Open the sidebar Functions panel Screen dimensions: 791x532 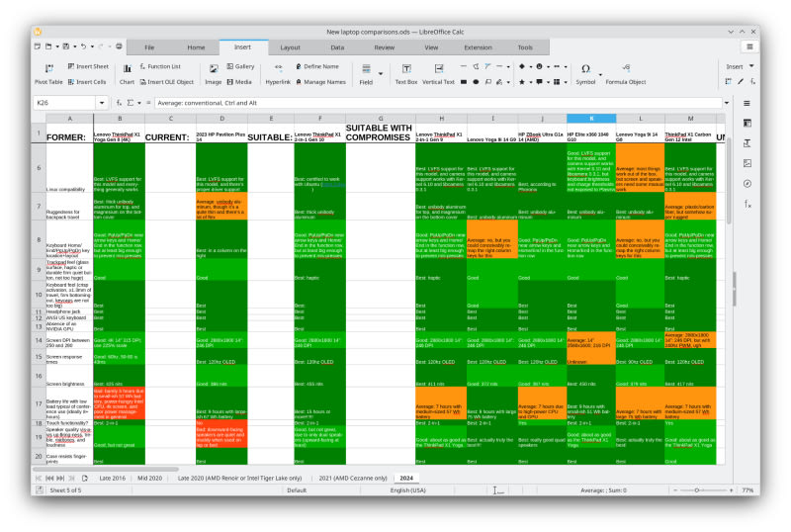(x=747, y=204)
